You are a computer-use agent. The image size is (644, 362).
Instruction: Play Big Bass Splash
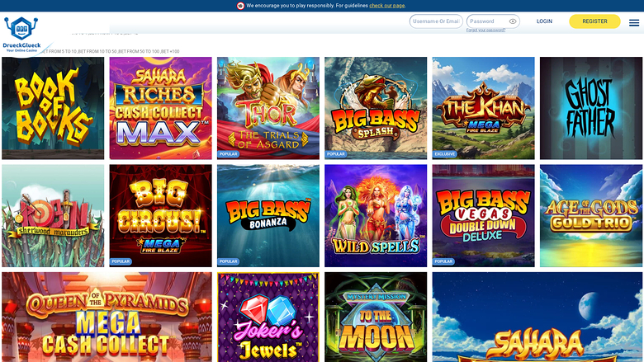pos(376,108)
